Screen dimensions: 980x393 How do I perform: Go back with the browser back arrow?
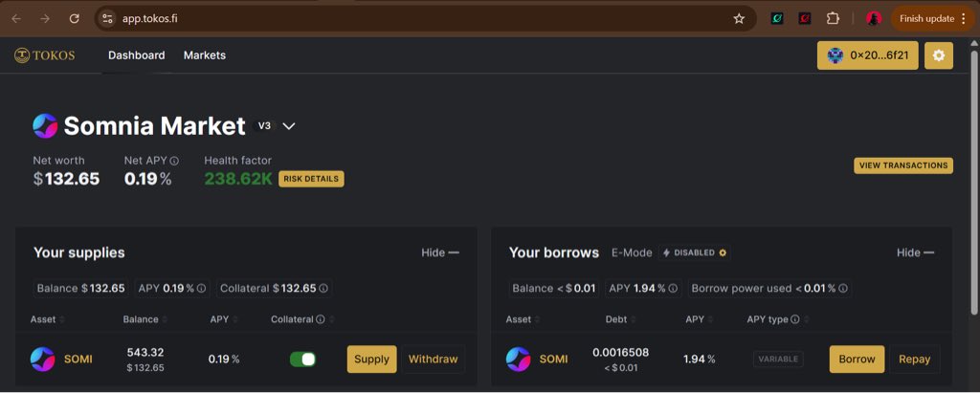(x=16, y=19)
